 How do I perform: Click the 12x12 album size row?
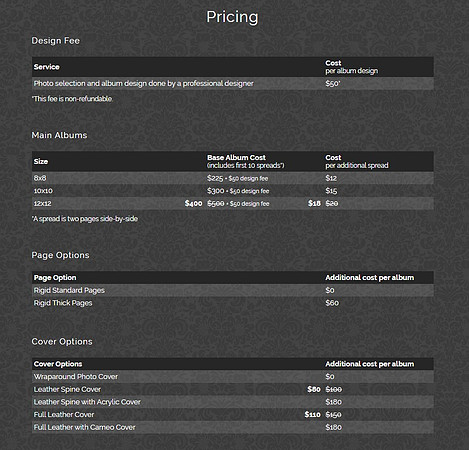tap(233, 203)
